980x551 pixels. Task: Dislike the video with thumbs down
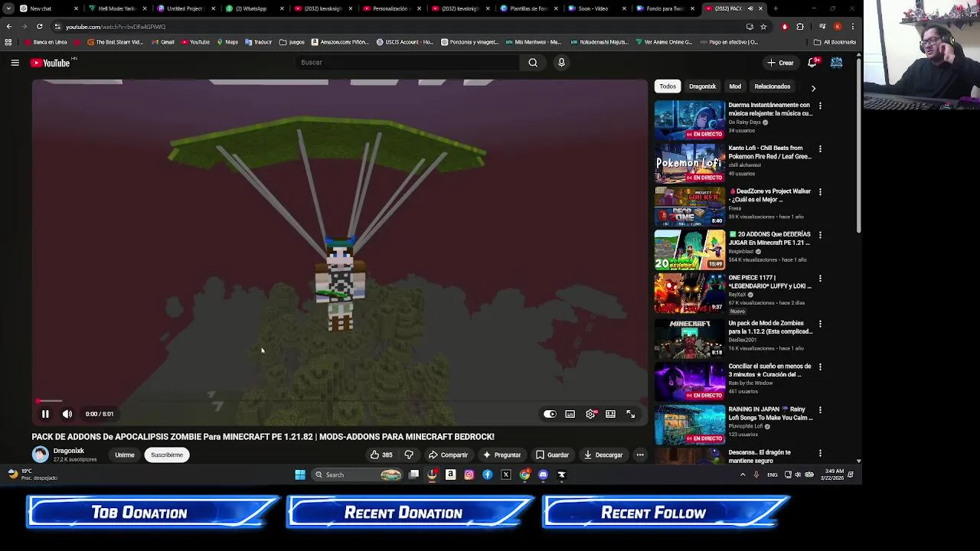click(x=409, y=455)
